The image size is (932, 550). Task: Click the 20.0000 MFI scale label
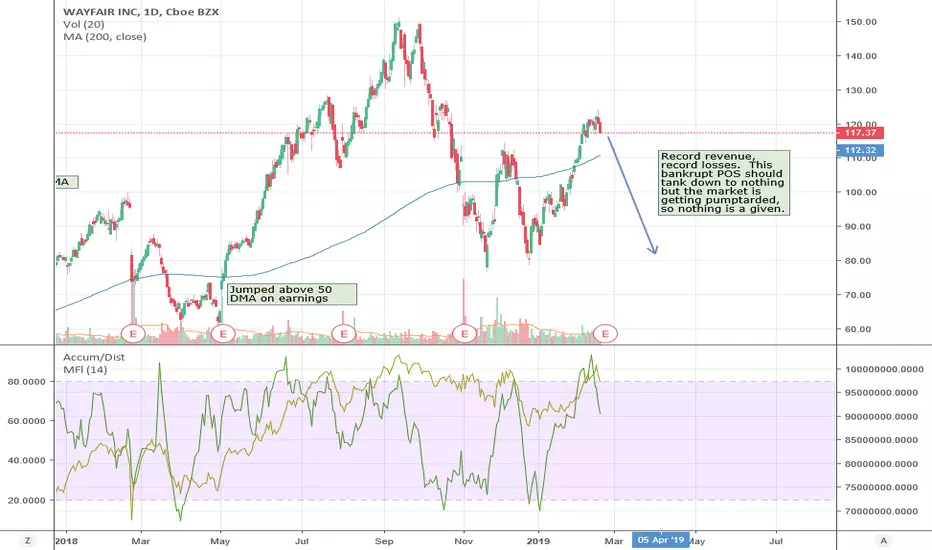[x=27, y=500]
